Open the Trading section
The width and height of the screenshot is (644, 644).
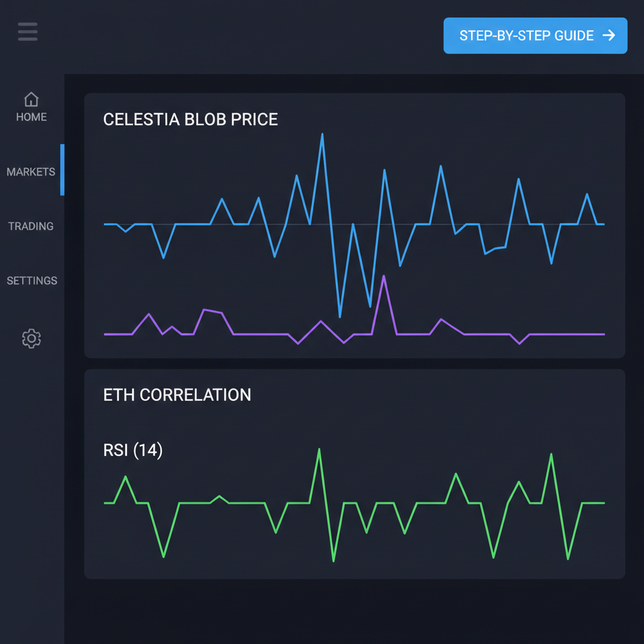pos(30,226)
